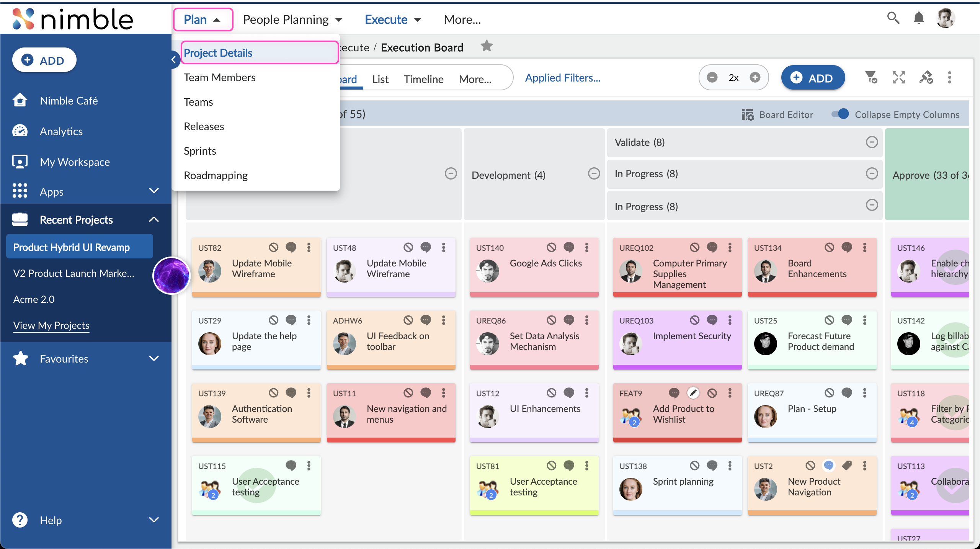Open the board filter icon
The width and height of the screenshot is (980, 549).
872,78
